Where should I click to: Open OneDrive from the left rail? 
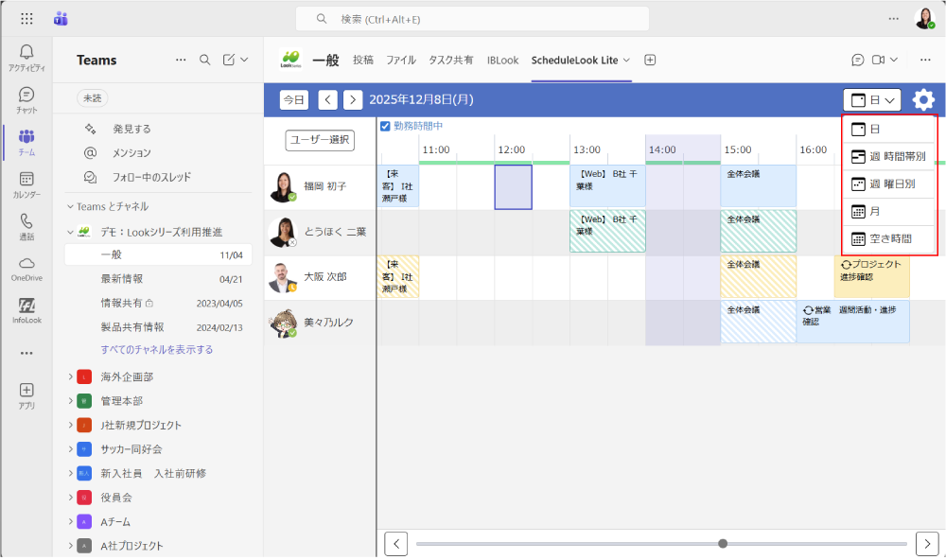[26, 267]
